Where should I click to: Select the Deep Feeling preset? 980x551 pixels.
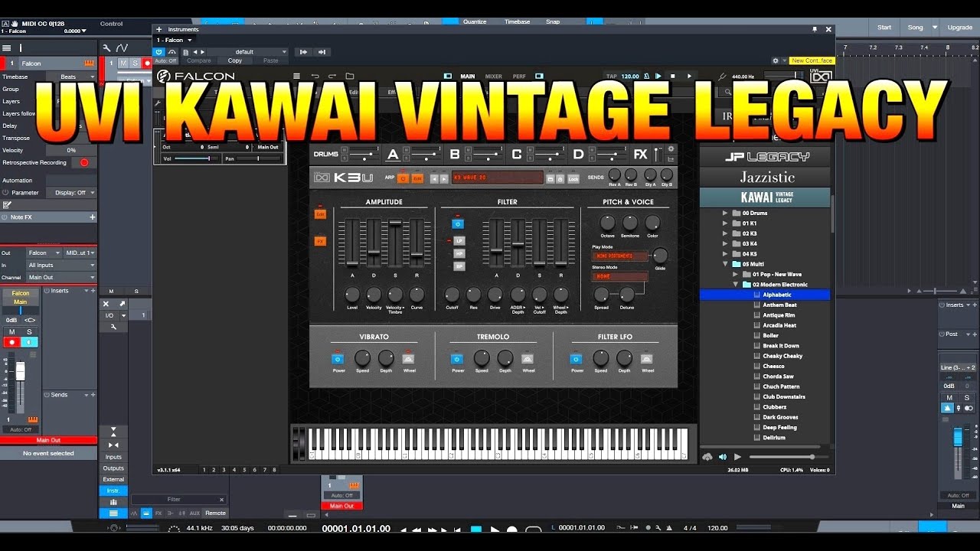(779, 427)
